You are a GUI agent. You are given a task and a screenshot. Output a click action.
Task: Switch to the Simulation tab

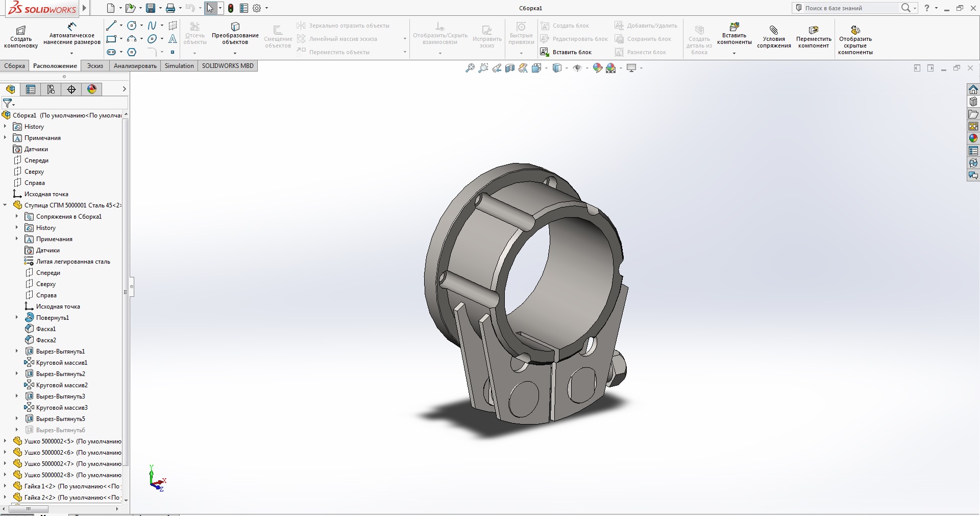(x=179, y=66)
